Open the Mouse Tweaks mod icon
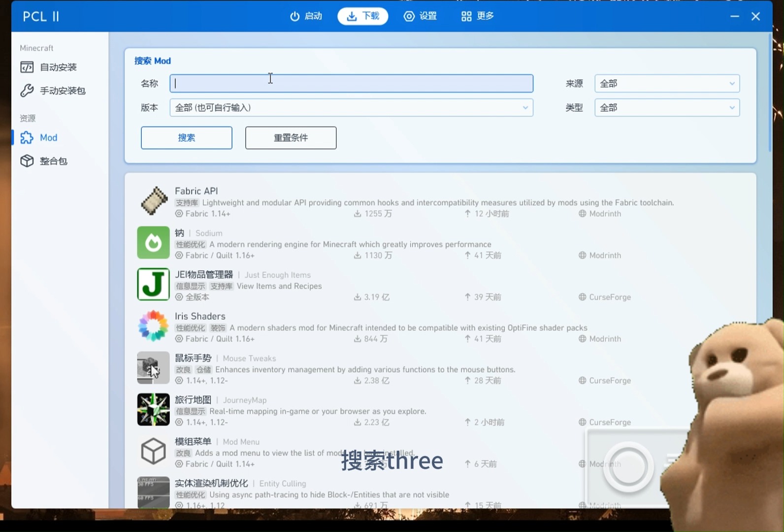 153,368
